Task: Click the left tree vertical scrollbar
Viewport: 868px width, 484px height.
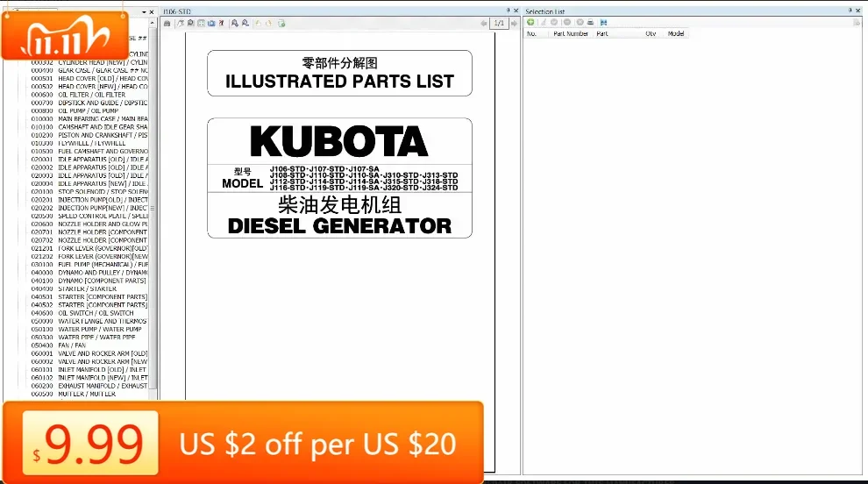Action: [x=153, y=208]
